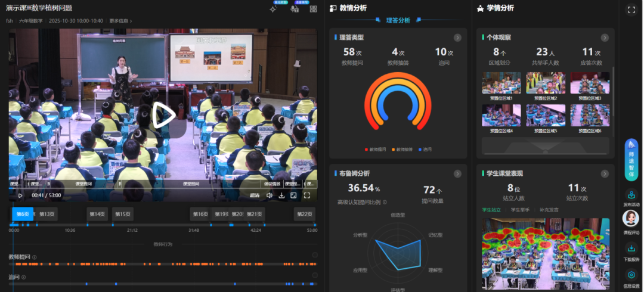
Task: Click the 教情分析 header icon
Action: 333,8
